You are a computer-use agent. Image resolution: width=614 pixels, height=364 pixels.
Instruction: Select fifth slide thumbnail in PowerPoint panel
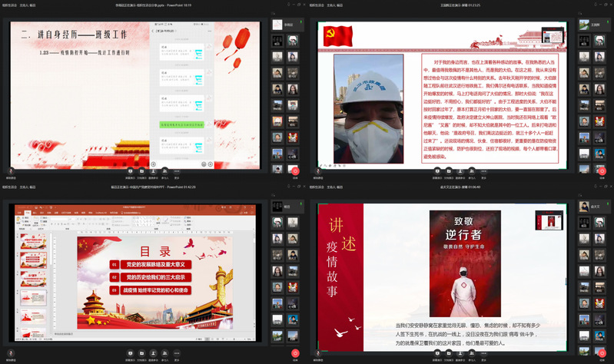[x=34, y=316]
